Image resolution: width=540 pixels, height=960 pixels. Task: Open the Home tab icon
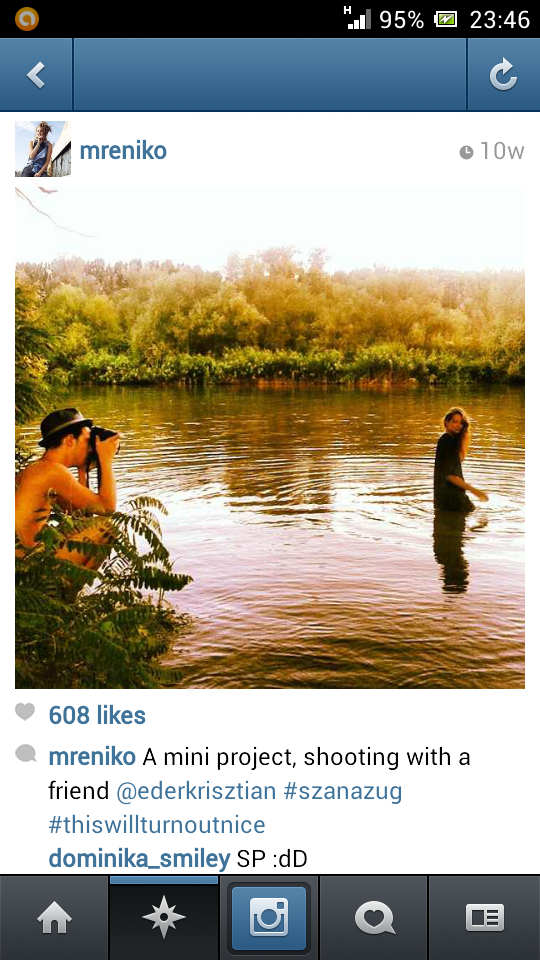click(54, 918)
